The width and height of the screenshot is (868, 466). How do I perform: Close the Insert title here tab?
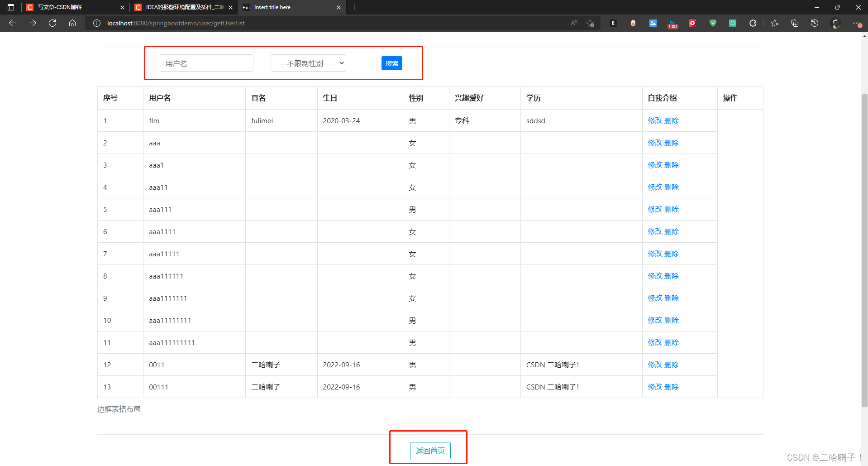(339, 7)
